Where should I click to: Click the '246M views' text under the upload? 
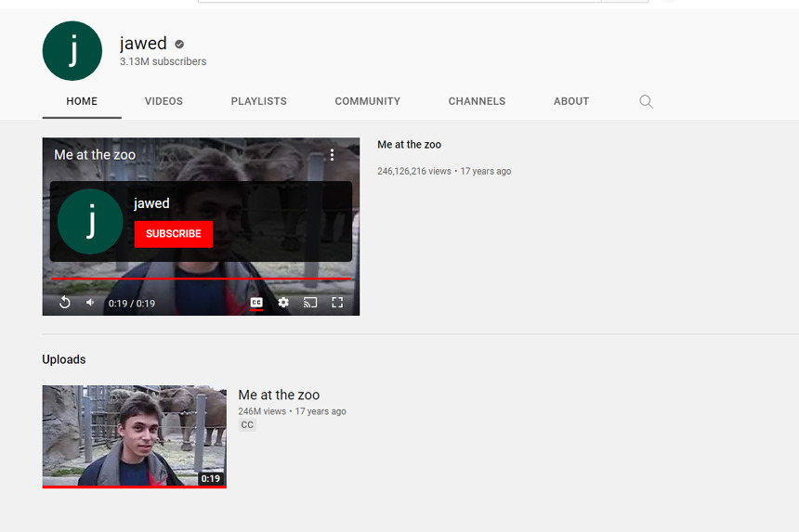(262, 411)
